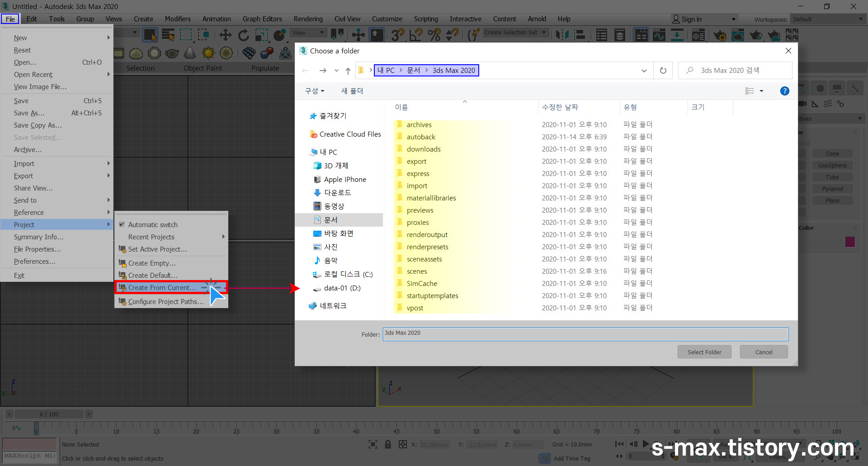Screen dimensions: 868x466
Task: Click time slider 0 / 100
Action: (49, 414)
